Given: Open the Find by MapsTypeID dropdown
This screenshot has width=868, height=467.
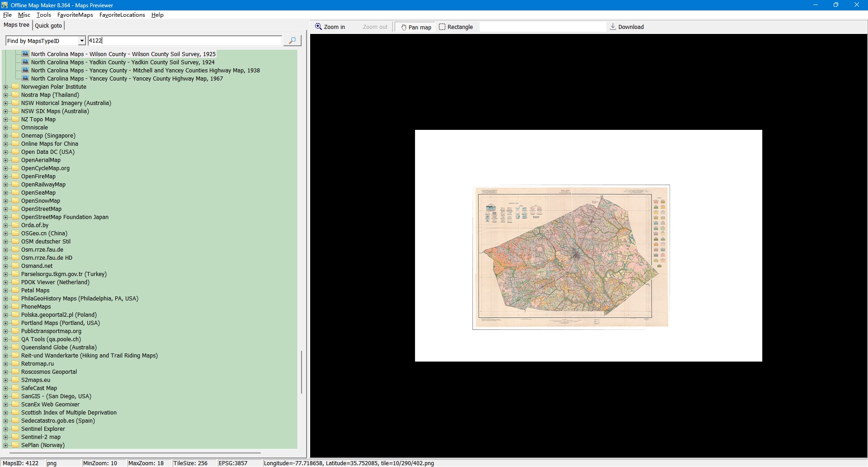Looking at the screenshot, I should [x=82, y=41].
